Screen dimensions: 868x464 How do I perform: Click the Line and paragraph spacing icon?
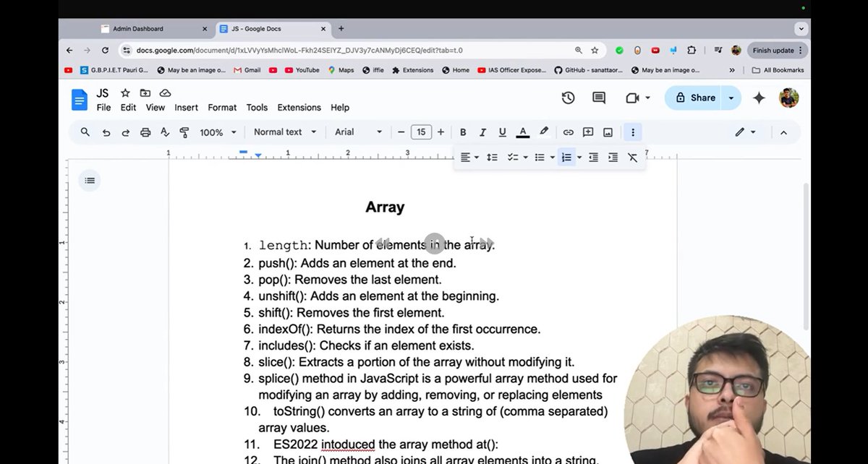pyautogui.click(x=492, y=158)
